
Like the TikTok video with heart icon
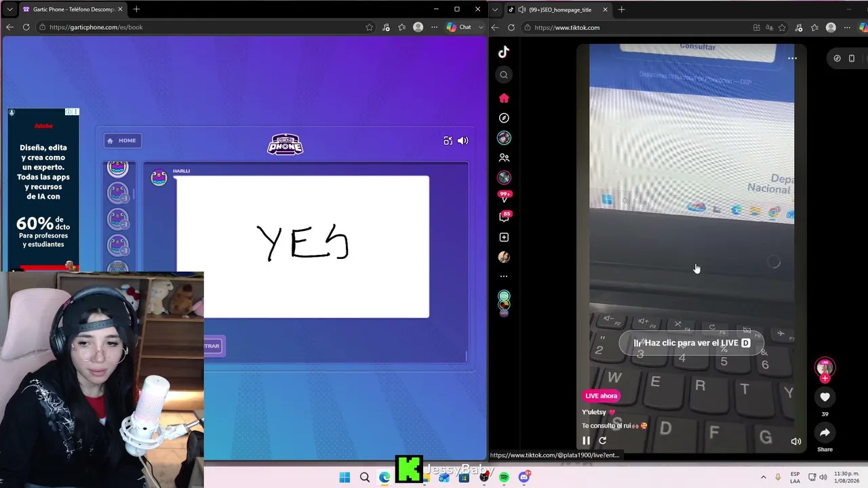(825, 397)
